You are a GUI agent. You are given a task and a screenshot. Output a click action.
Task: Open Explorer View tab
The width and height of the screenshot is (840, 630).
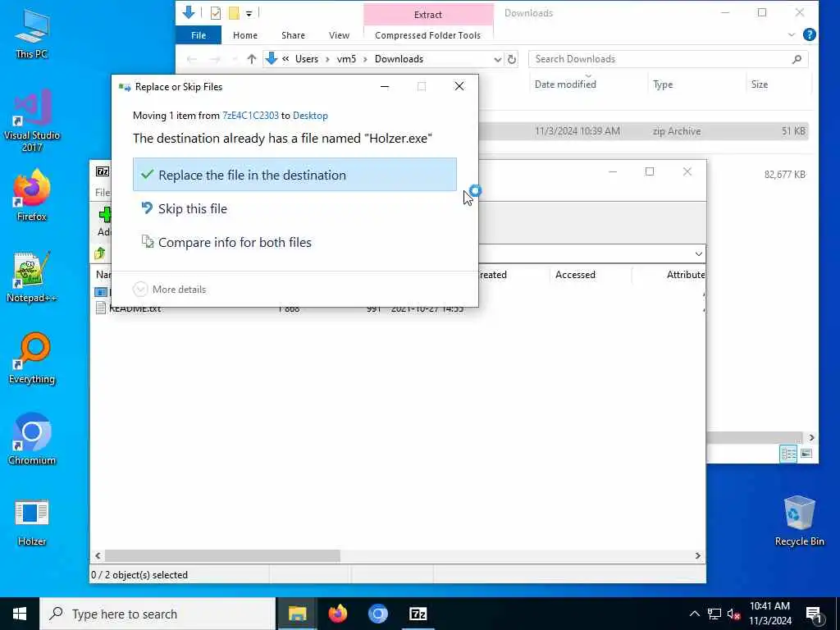339,35
